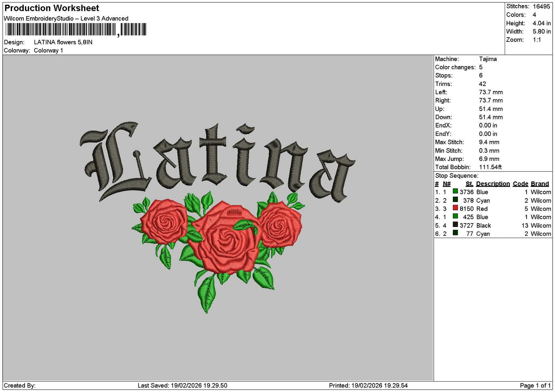555x392 pixels.
Task: Click the EndY value '0.00 in'
Action: click(488, 134)
